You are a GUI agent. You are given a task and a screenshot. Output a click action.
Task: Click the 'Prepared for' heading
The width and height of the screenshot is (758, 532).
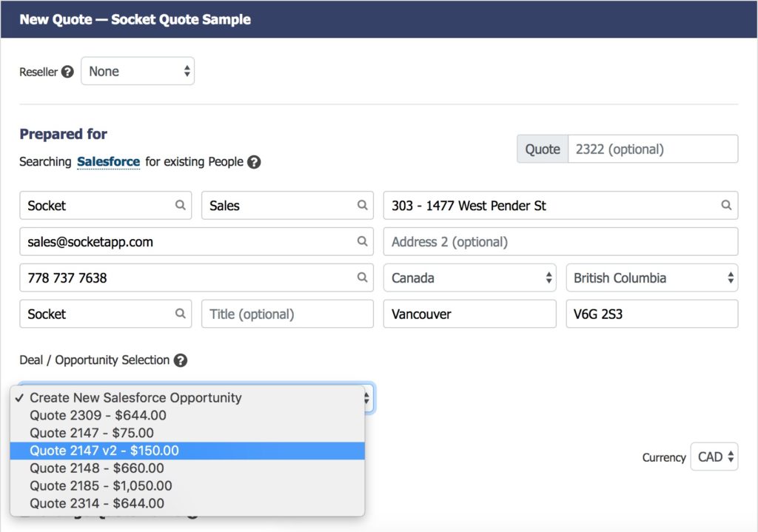pos(64,134)
